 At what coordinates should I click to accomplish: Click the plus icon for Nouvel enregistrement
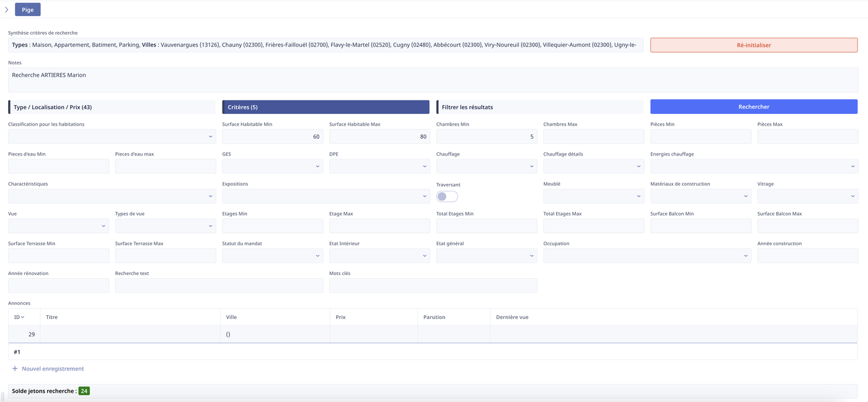click(x=15, y=369)
